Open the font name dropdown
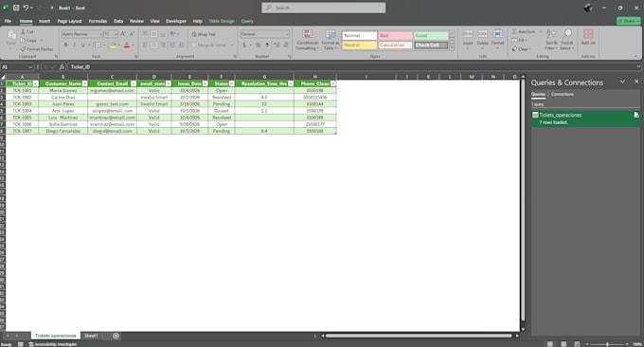The width and height of the screenshot is (644, 347). pos(100,34)
